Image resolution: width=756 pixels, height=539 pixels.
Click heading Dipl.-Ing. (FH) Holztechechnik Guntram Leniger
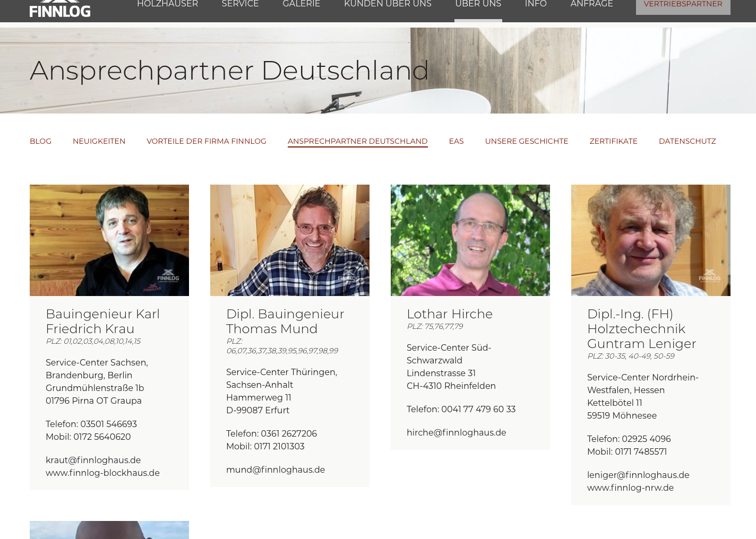click(641, 328)
